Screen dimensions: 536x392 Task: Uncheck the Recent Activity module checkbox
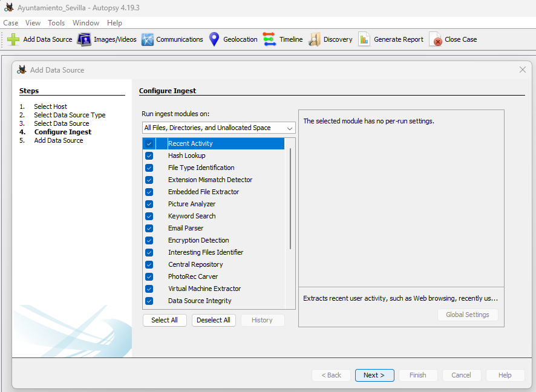pyautogui.click(x=149, y=143)
